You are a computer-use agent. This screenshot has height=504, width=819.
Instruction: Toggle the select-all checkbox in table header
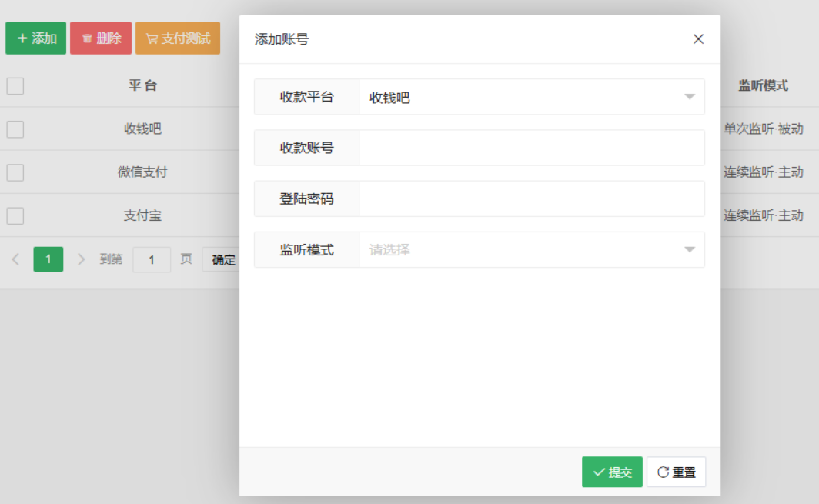point(15,85)
